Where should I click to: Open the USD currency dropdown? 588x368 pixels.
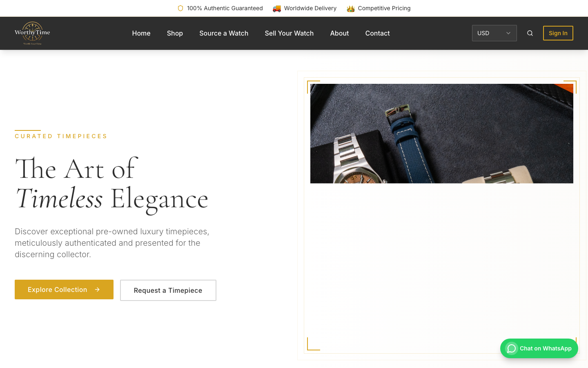[x=494, y=33]
